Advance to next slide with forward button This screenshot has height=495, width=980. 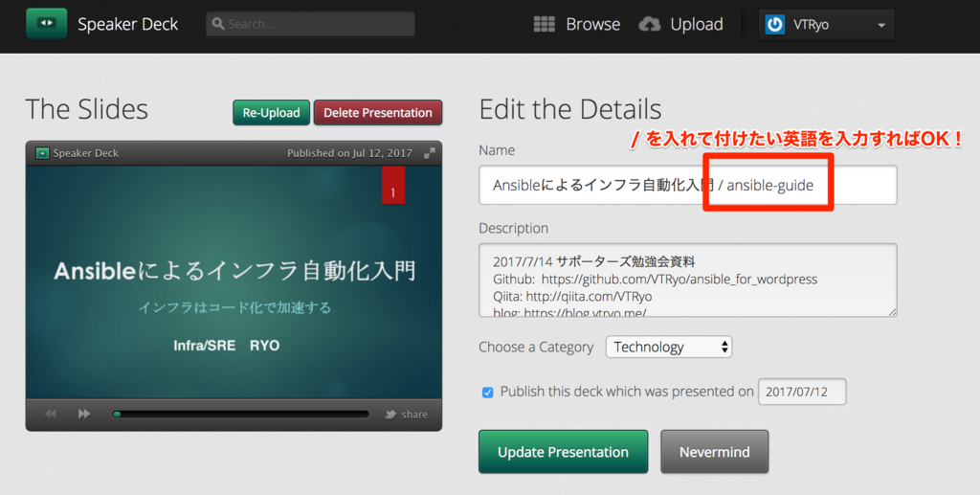pos(84,414)
